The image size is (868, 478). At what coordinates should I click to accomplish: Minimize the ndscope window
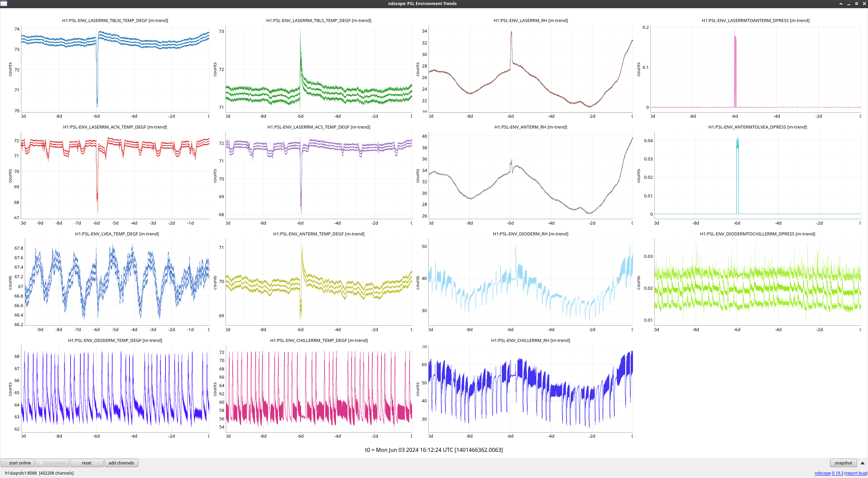click(849, 3)
